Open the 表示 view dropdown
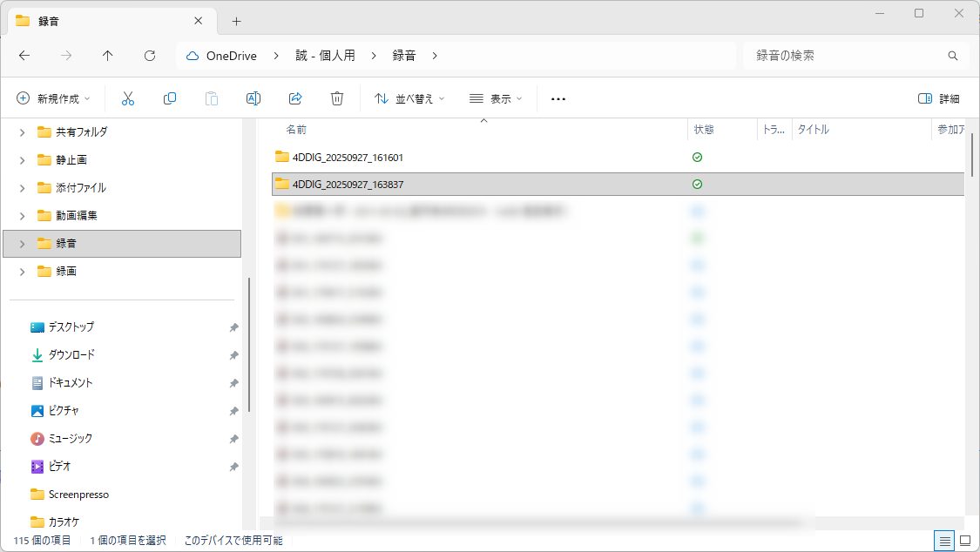Image resolution: width=980 pixels, height=552 pixels. [x=496, y=98]
